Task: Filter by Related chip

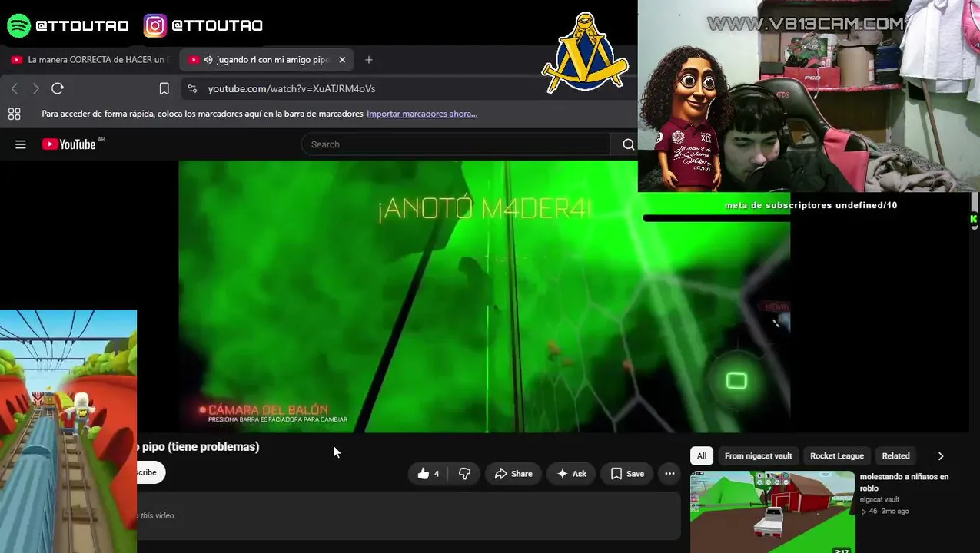Action: click(x=895, y=456)
